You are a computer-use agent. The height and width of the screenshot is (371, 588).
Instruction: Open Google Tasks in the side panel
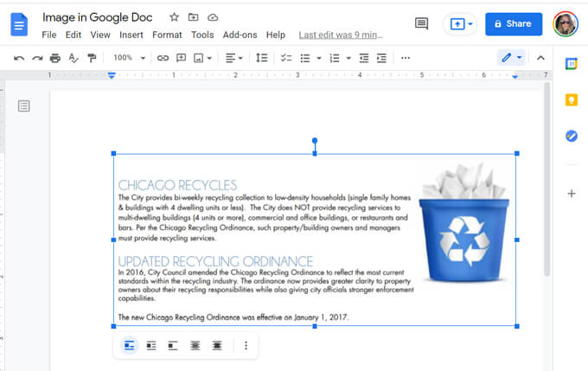571,136
